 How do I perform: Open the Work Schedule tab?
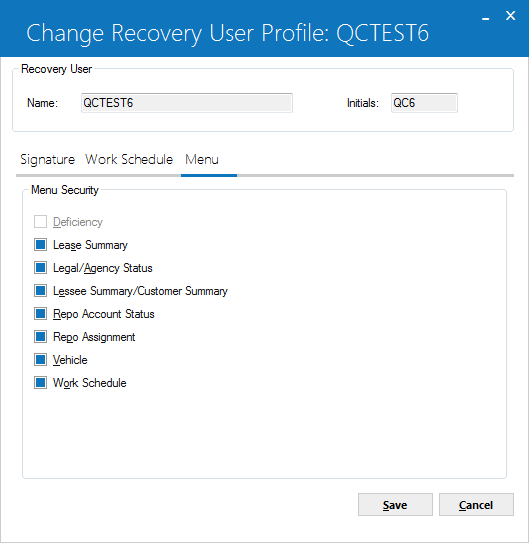pos(129,160)
